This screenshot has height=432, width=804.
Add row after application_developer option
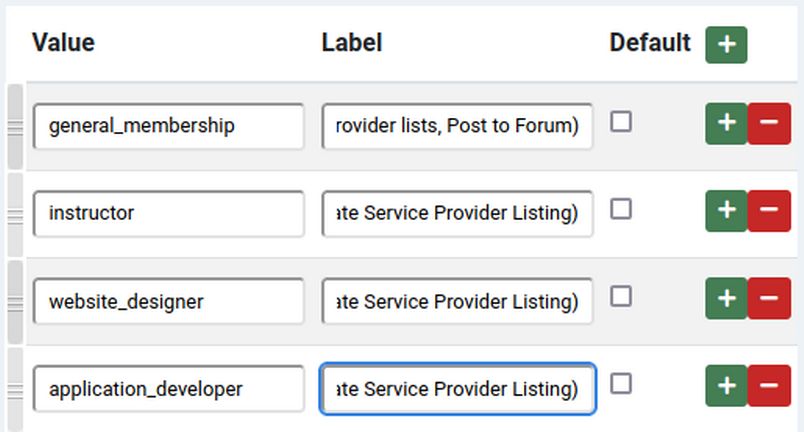[726, 386]
